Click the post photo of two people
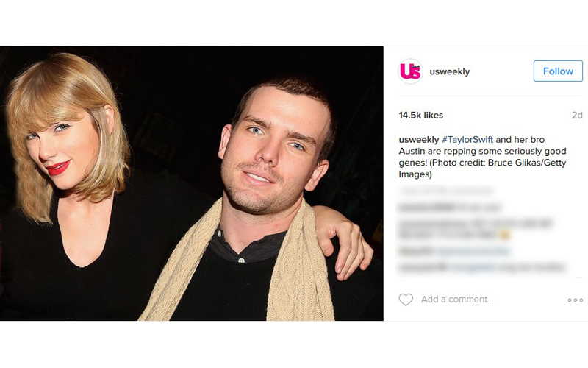The image size is (588, 368). pyautogui.click(x=192, y=183)
